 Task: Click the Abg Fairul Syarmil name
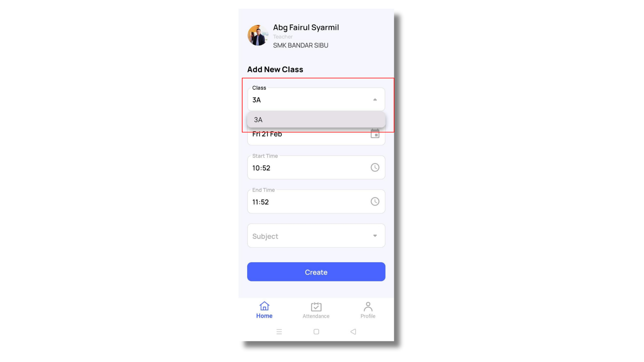306,27
